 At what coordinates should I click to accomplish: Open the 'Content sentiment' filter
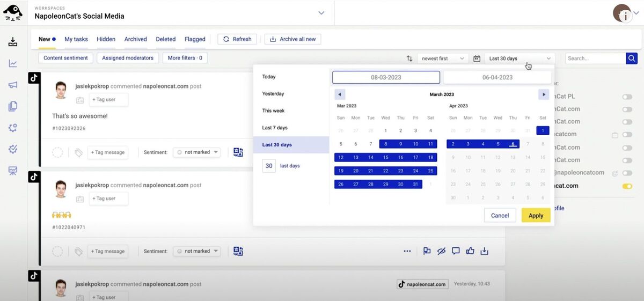pyautogui.click(x=66, y=58)
